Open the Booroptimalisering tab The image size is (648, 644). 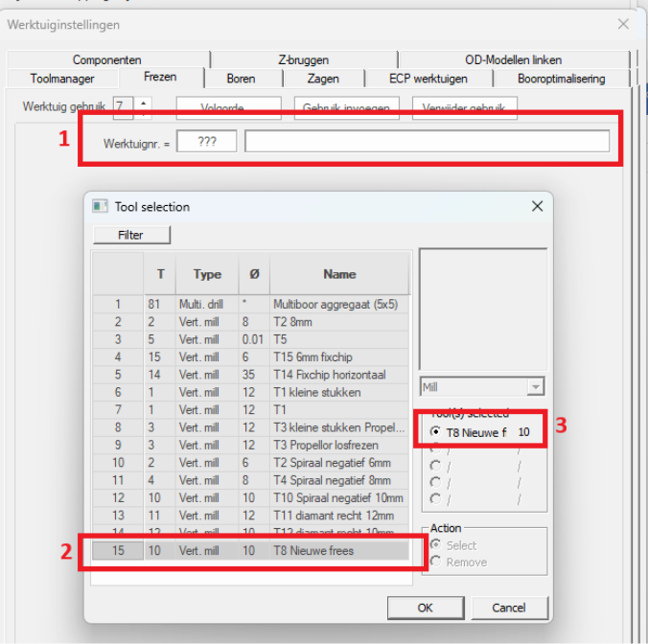click(561, 79)
